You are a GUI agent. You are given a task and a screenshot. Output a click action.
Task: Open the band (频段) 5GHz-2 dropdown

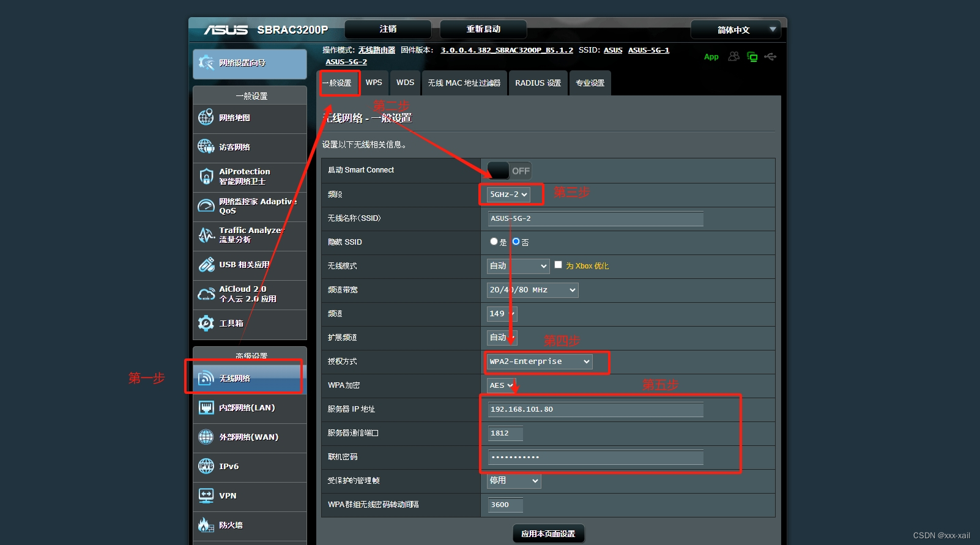pos(508,195)
